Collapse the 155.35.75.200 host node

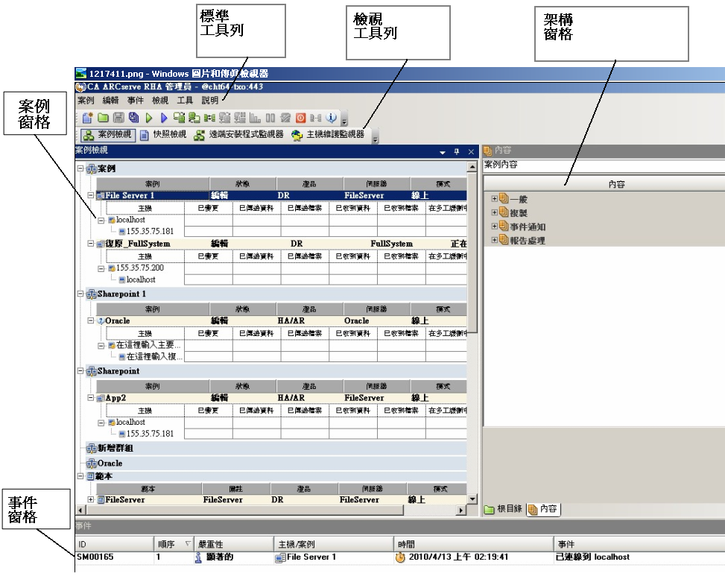click(x=101, y=268)
